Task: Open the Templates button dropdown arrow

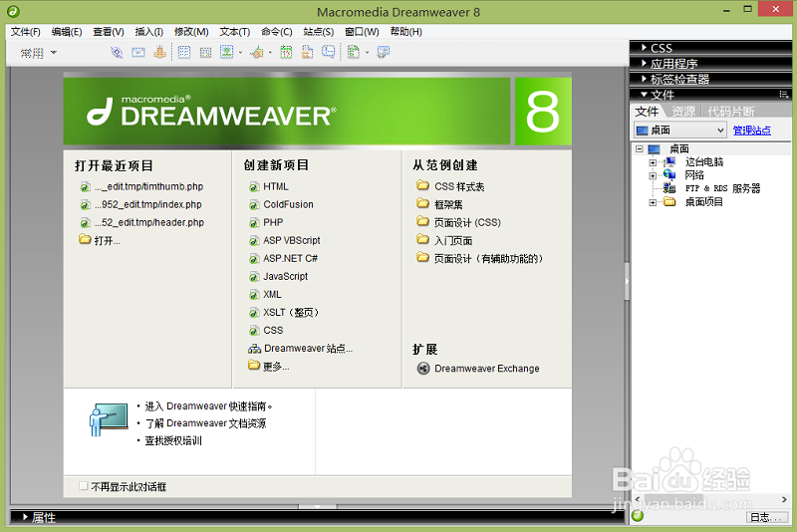Action: pos(367,53)
